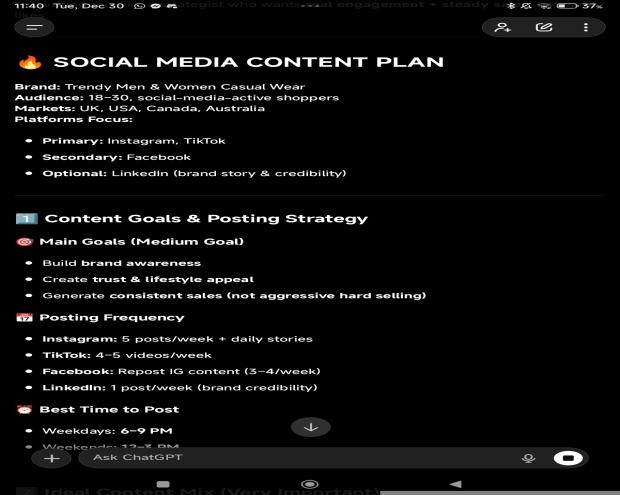Start a new chat with edit icon
620x495 pixels.
[x=544, y=27]
